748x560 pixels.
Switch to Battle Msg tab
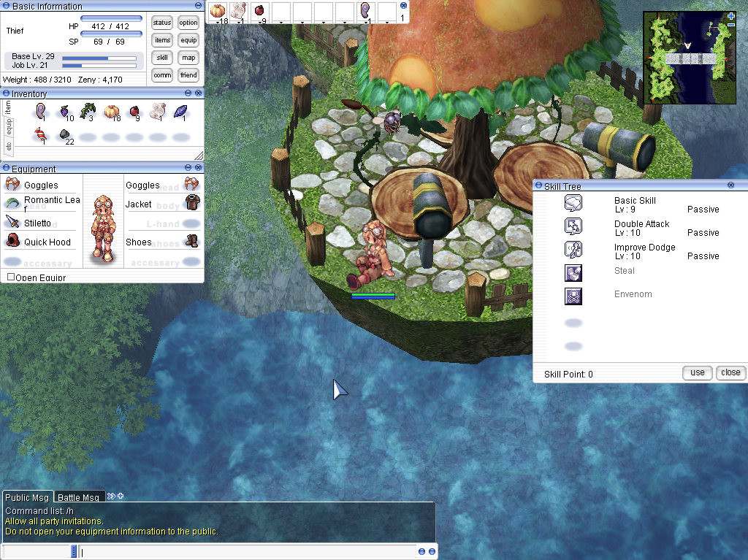(x=79, y=497)
